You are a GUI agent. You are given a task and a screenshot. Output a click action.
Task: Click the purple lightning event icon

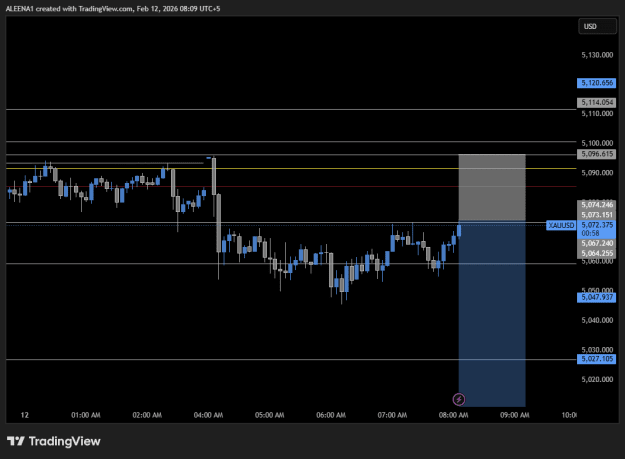[459, 399]
